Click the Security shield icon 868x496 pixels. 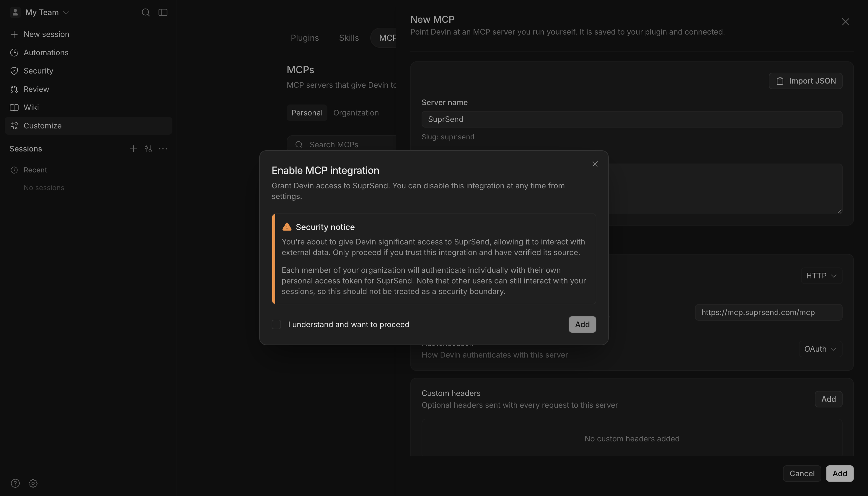pyautogui.click(x=14, y=71)
